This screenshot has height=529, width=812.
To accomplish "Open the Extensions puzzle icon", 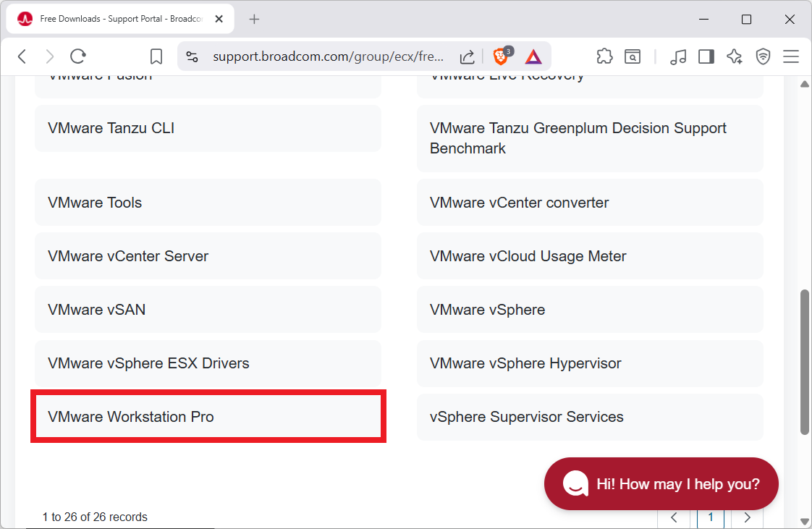I will (604, 56).
